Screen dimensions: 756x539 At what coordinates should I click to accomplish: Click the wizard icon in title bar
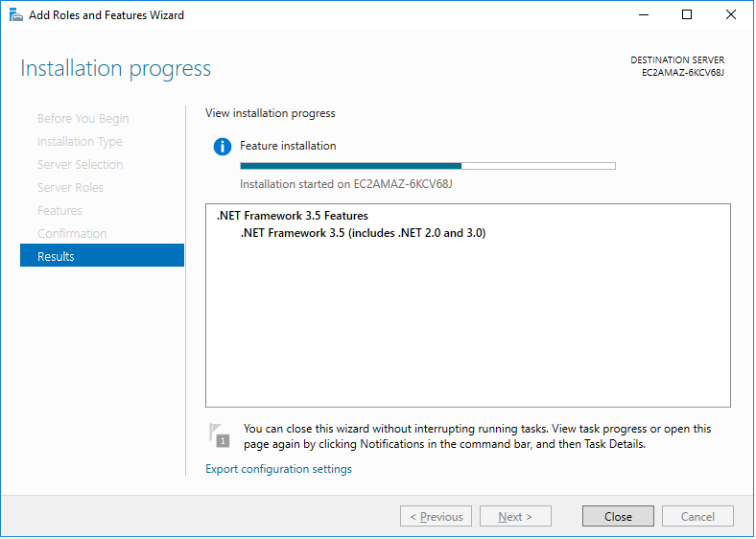pos(15,15)
